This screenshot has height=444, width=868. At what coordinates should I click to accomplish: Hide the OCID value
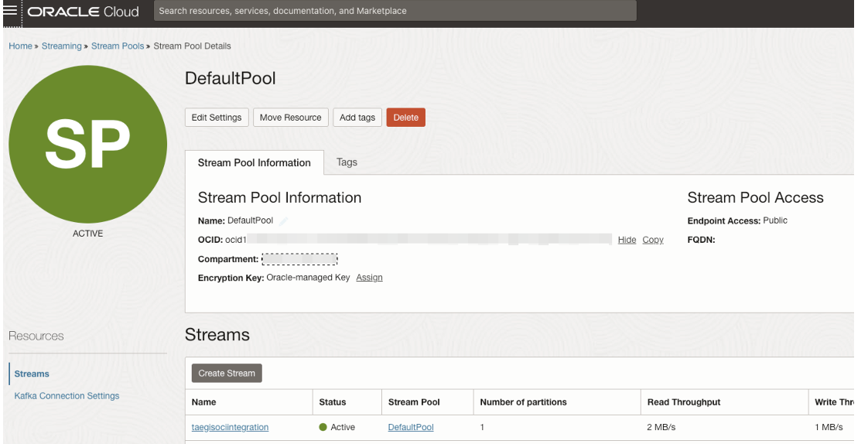click(627, 240)
